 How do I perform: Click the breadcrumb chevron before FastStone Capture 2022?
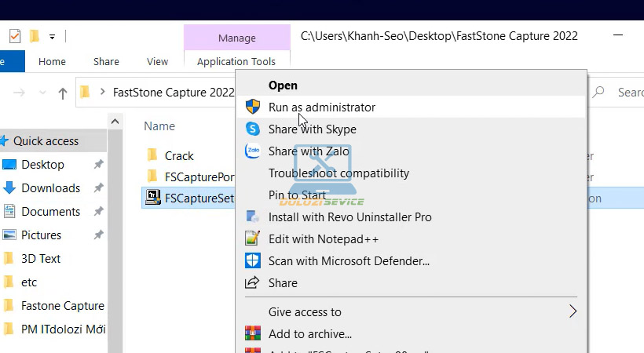[x=103, y=92]
